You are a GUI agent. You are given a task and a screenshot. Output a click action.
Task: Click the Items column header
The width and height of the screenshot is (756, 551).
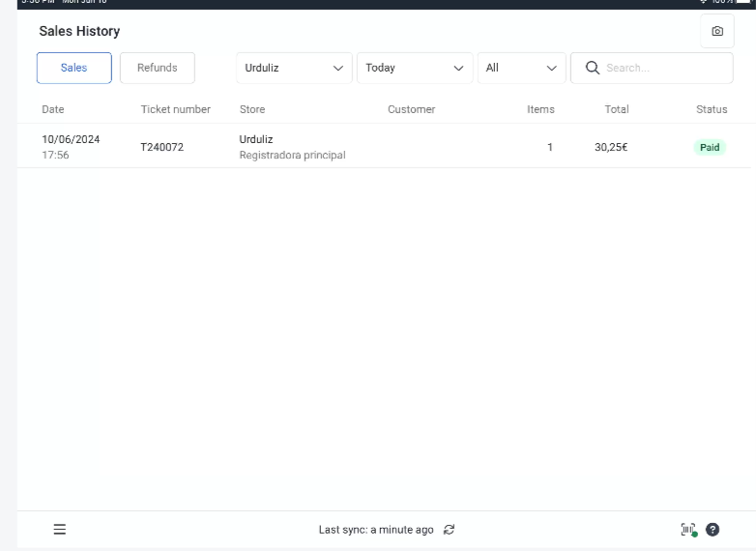pos(540,109)
